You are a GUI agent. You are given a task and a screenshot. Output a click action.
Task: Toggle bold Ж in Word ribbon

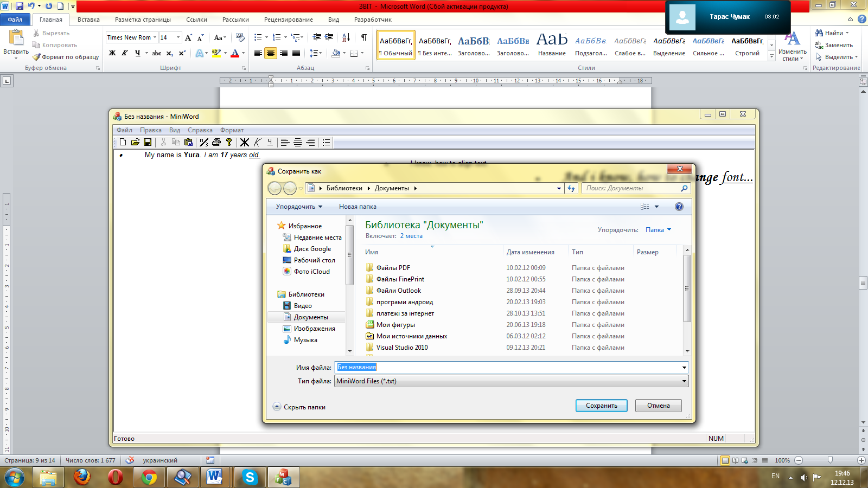click(x=112, y=53)
